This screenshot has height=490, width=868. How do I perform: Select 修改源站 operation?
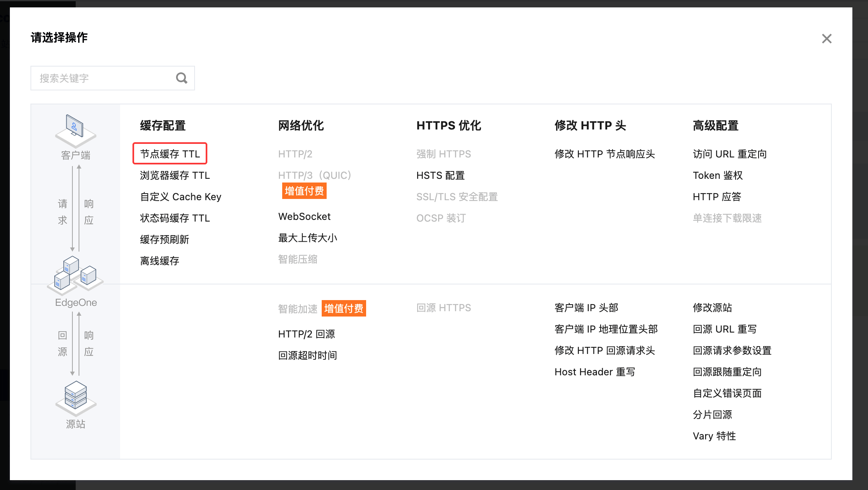click(713, 308)
